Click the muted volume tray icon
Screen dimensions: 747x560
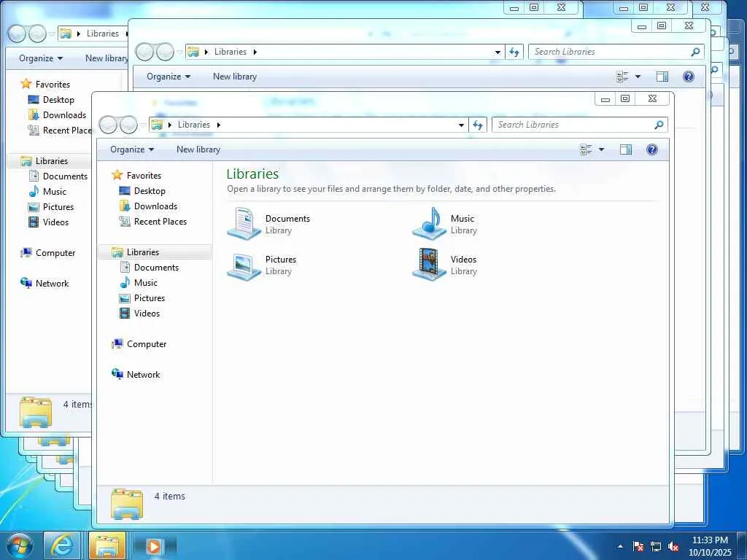(673, 546)
